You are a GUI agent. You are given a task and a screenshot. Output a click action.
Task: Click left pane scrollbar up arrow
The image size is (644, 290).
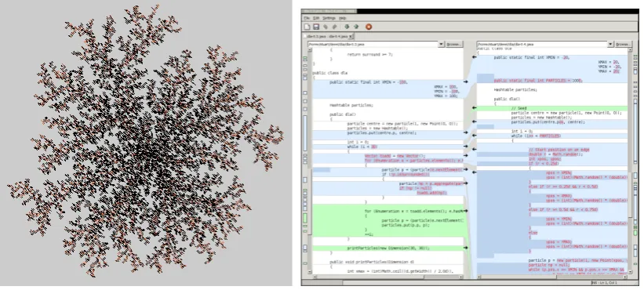pyautogui.click(x=310, y=50)
